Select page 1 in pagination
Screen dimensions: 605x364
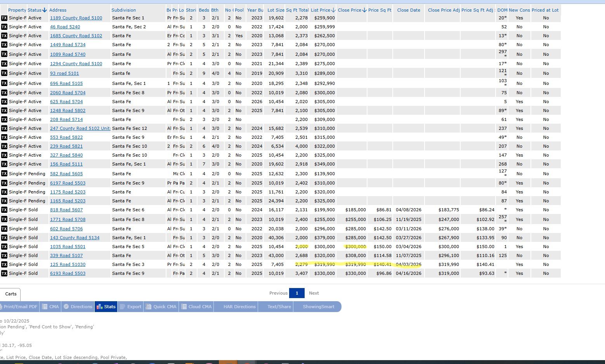click(297, 293)
